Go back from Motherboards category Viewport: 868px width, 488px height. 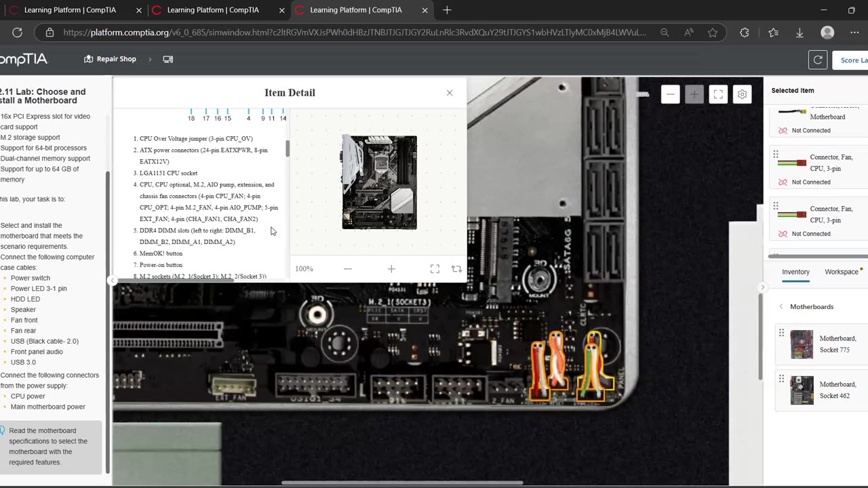[x=781, y=306]
